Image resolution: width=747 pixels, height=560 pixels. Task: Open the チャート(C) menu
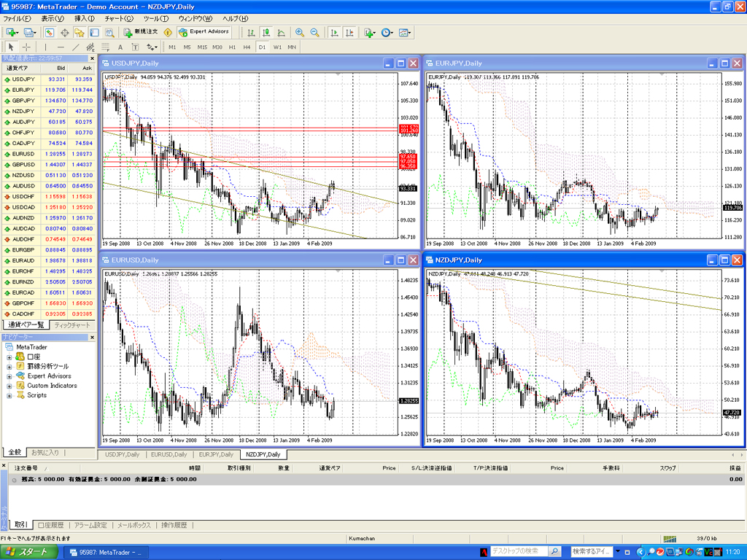pos(119,18)
